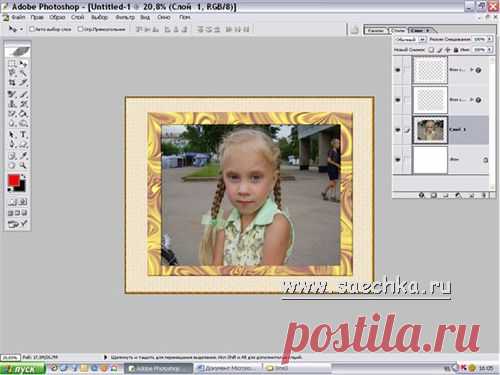Open the 'Вид' menu

[145, 17]
